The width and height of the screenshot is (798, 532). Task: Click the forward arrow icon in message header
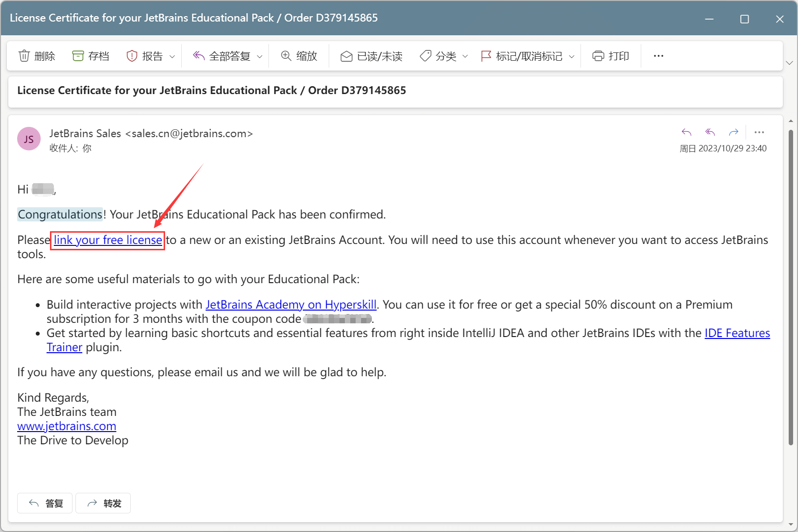click(x=733, y=132)
